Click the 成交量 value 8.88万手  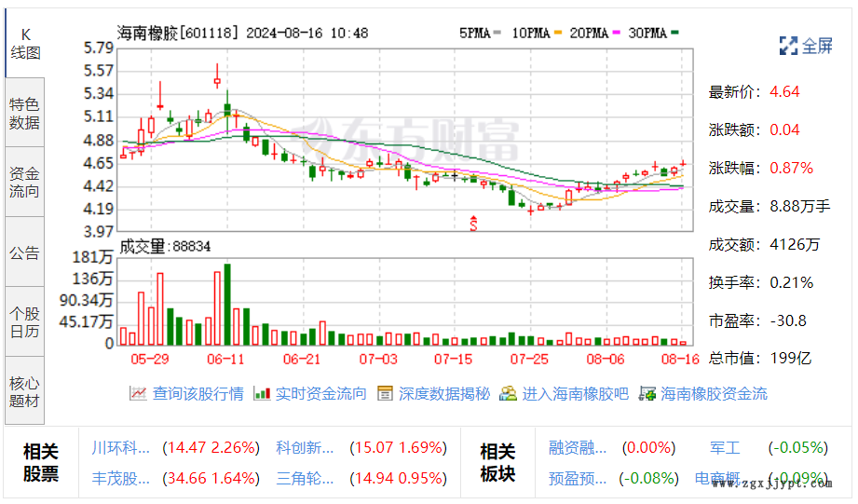(799, 206)
